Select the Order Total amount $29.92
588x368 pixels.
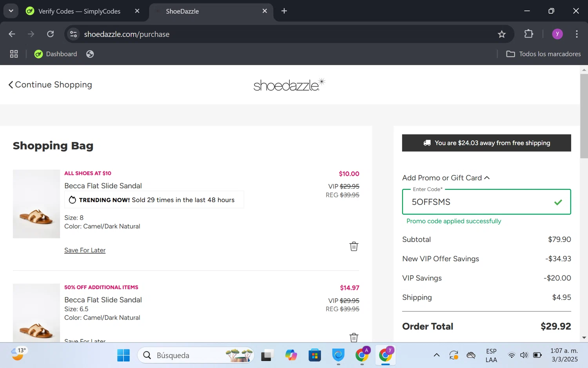[x=555, y=326]
